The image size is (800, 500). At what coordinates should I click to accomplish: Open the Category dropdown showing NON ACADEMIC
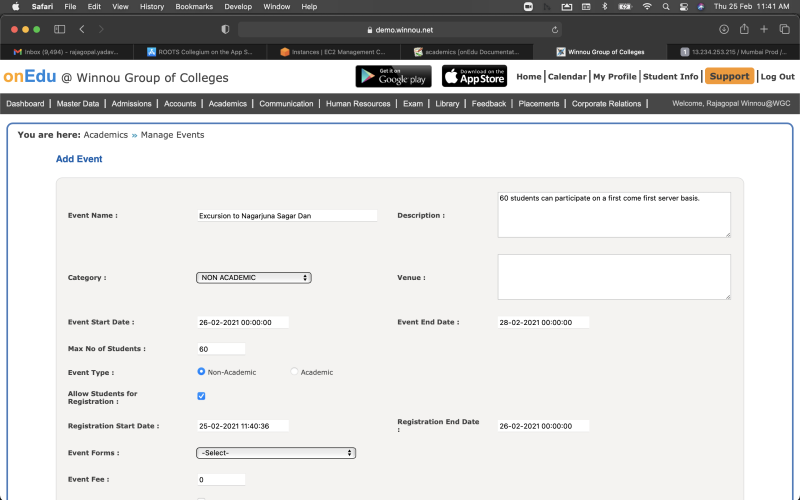(254, 277)
